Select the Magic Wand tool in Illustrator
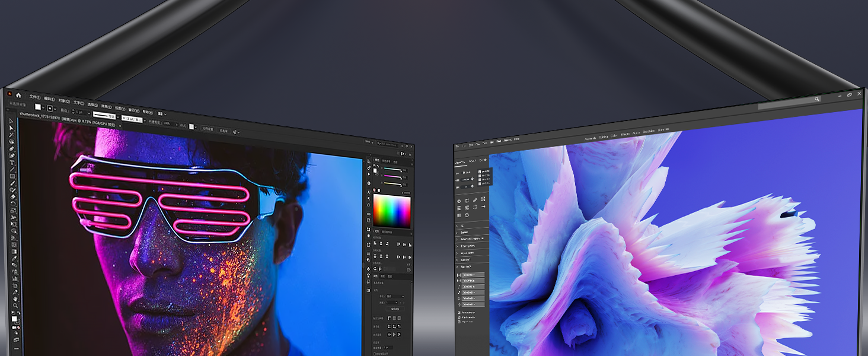The width and height of the screenshot is (868, 356). [x=11, y=135]
